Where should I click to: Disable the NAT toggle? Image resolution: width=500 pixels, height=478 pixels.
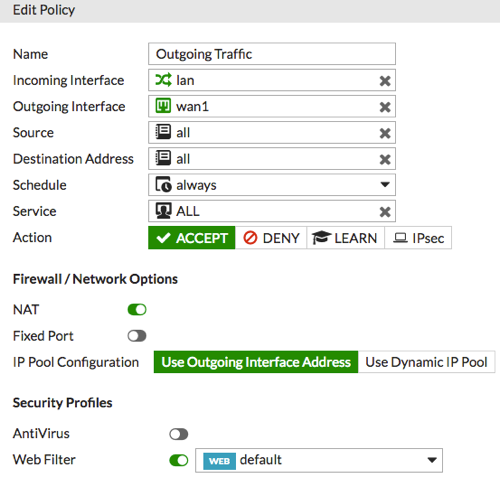[137, 310]
